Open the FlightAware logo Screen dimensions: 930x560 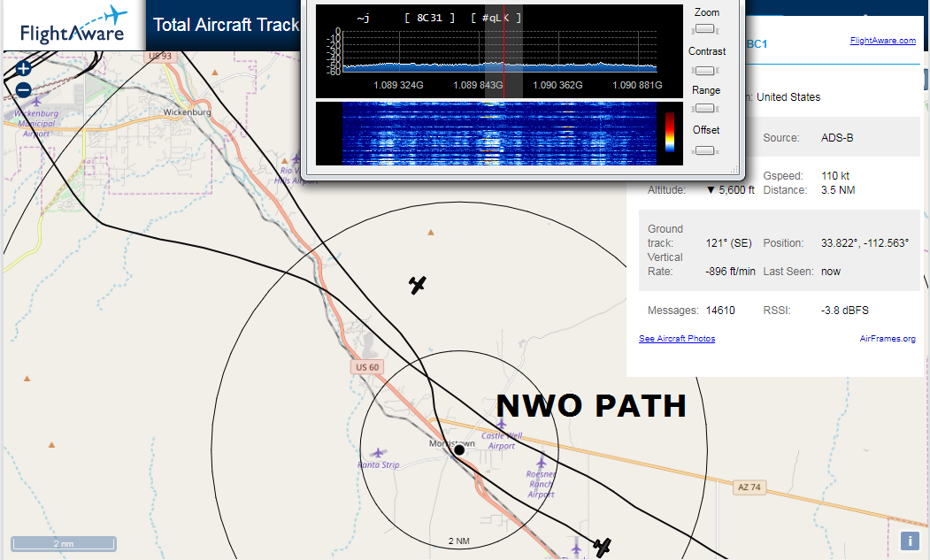tap(73, 26)
